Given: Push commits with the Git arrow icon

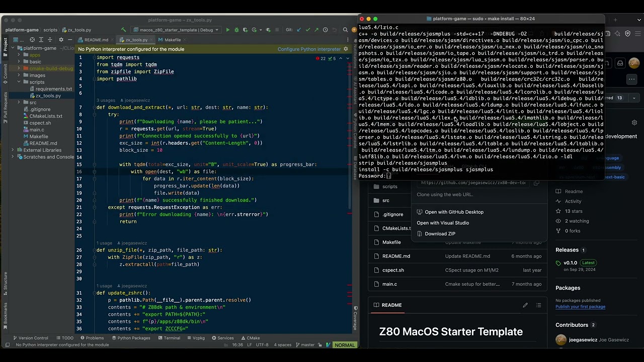Looking at the screenshot, I should coord(317,30).
